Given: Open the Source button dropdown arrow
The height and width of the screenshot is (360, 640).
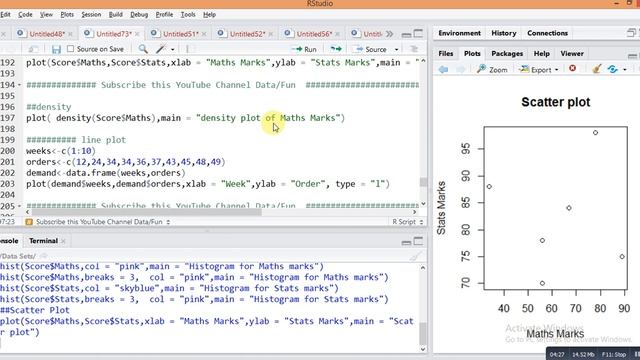Looking at the screenshot, I should point(396,49).
